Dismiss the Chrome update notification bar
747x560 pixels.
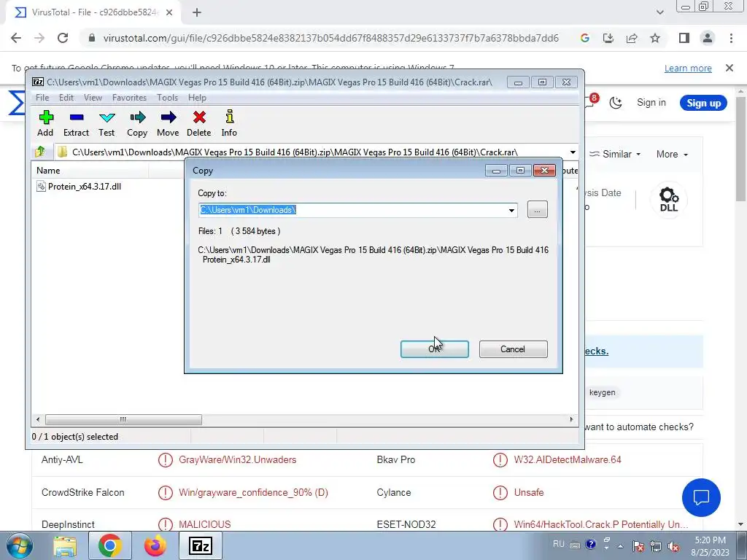(x=729, y=68)
